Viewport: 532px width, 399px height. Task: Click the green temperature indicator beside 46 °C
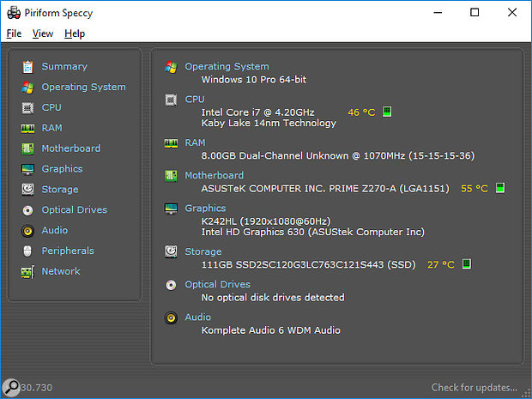coord(387,112)
